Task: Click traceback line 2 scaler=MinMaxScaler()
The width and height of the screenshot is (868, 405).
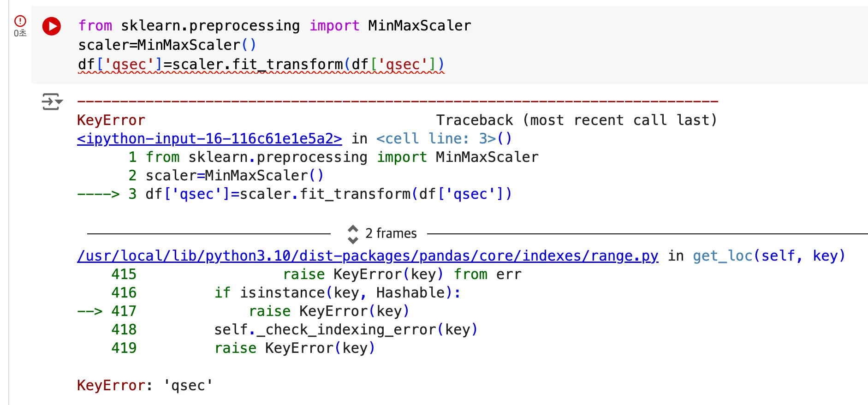Action: click(x=226, y=175)
